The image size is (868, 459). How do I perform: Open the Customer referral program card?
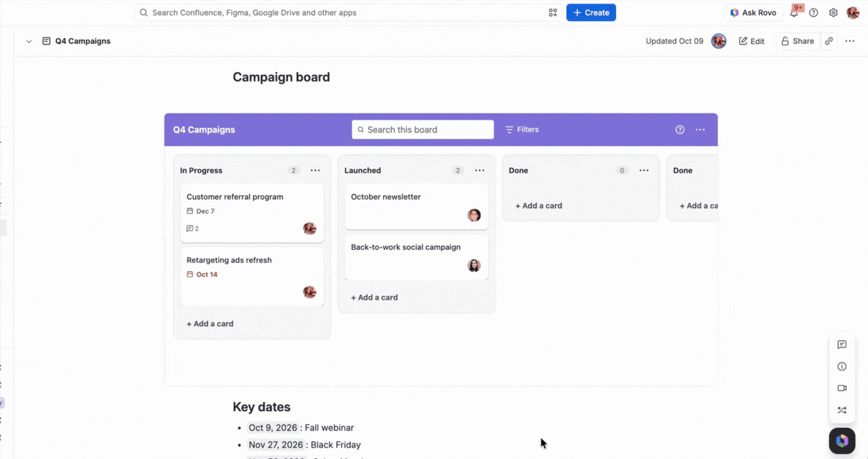[252, 213]
